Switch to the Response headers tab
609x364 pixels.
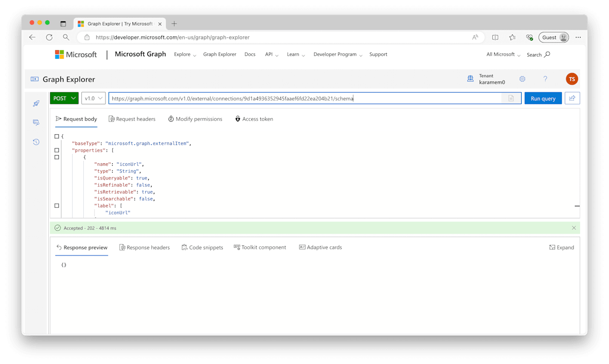click(x=144, y=247)
